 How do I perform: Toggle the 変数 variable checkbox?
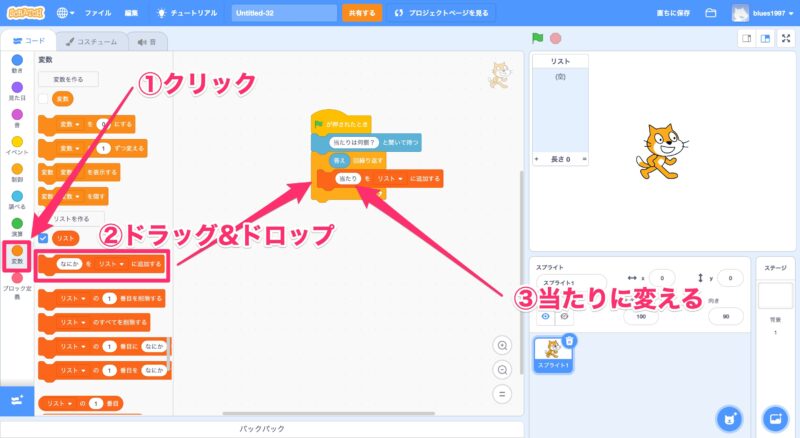(43, 99)
